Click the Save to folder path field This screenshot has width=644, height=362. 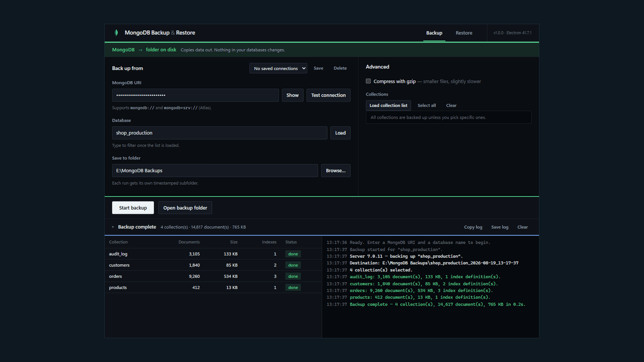(215, 171)
